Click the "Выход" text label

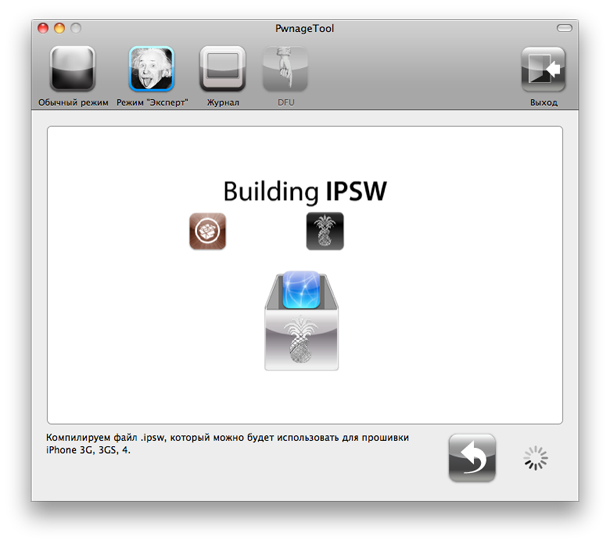[x=543, y=102]
